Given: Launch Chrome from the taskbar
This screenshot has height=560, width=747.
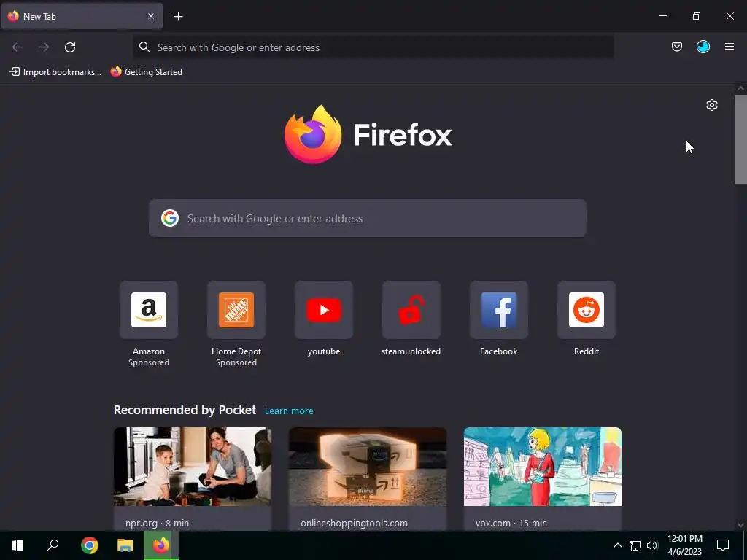Looking at the screenshot, I should [x=90, y=545].
